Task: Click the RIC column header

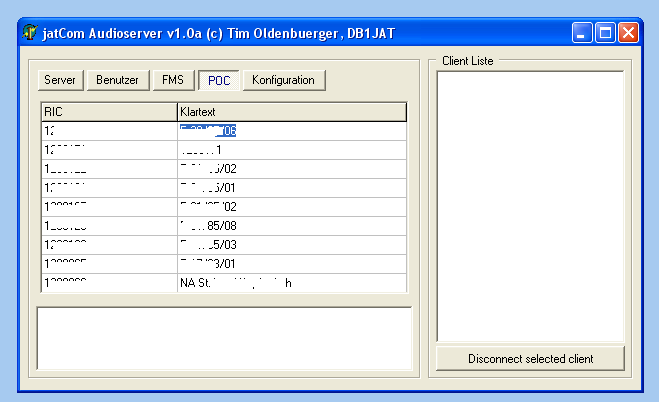Action: coord(108,111)
